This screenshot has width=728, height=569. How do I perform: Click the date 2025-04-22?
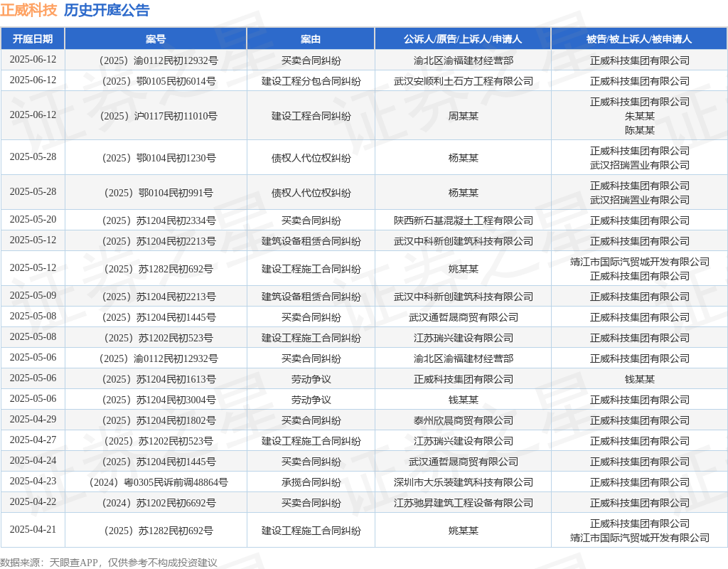33,501
